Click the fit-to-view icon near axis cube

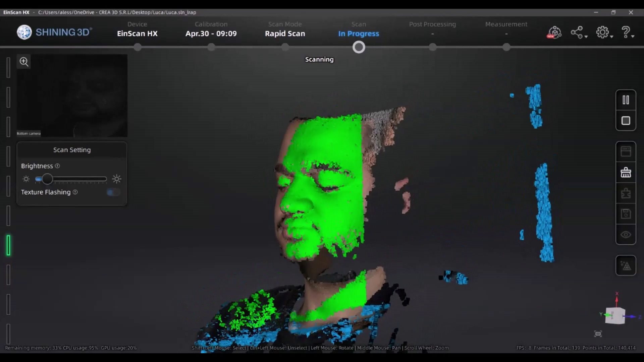point(598,334)
